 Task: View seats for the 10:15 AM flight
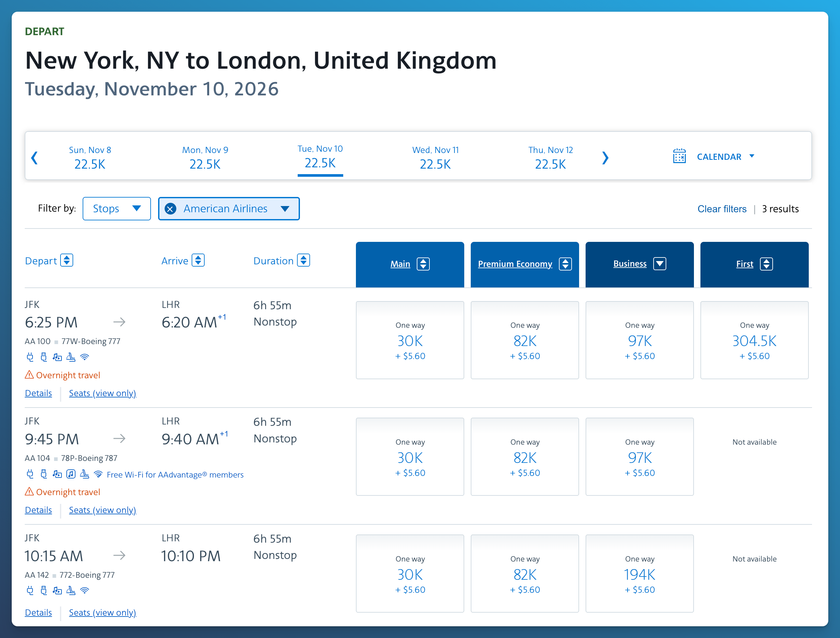click(x=102, y=613)
